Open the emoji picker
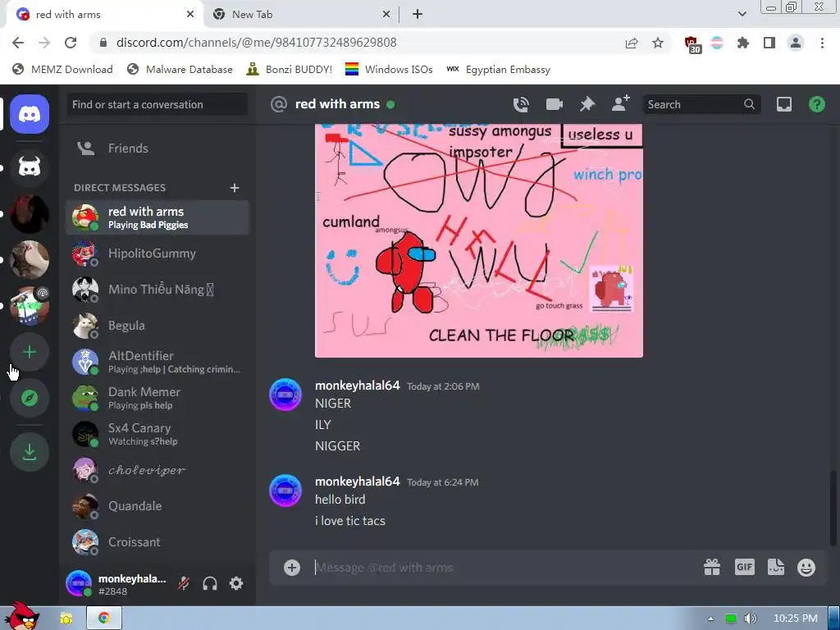 806,568
